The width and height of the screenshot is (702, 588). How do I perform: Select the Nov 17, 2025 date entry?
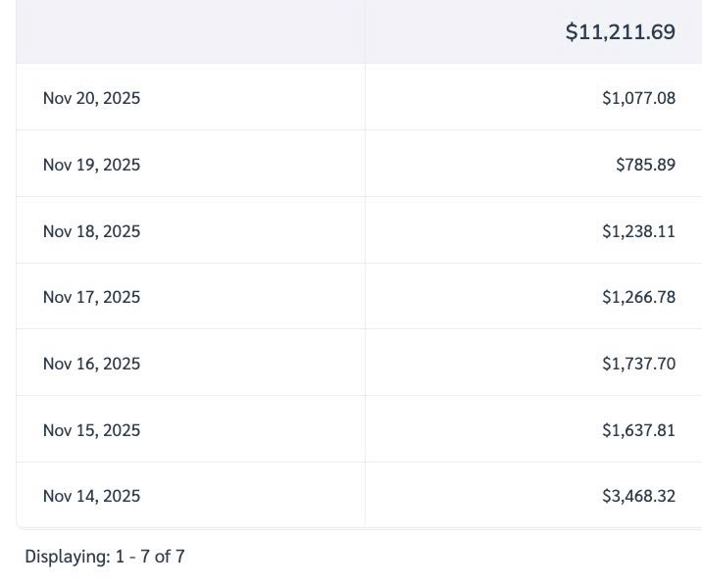[91, 297]
